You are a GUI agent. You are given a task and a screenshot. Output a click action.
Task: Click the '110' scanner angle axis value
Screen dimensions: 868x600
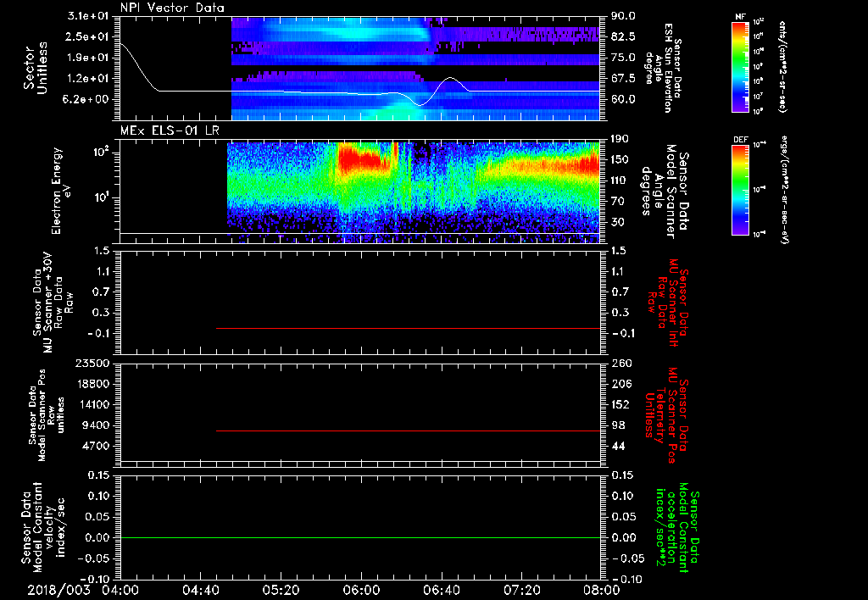click(x=620, y=181)
